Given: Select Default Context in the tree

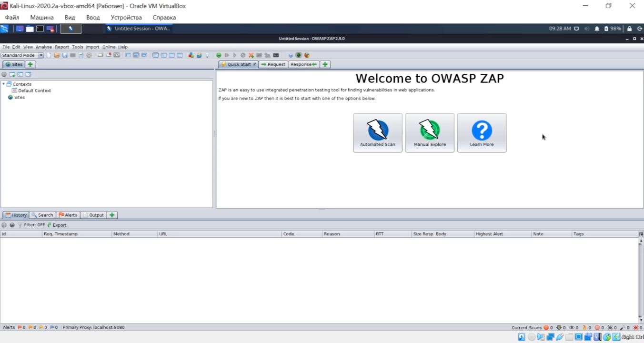Looking at the screenshot, I should [34, 91].
